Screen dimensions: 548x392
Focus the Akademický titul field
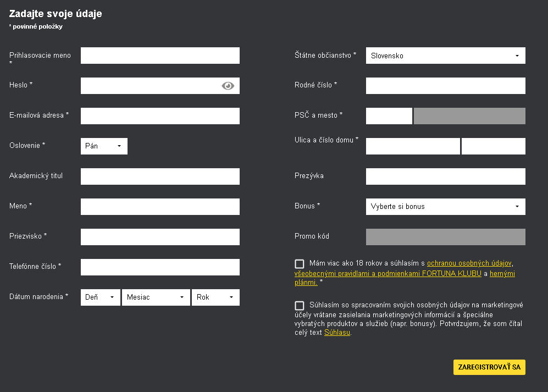pyautogui.click(x=160, y=176)
